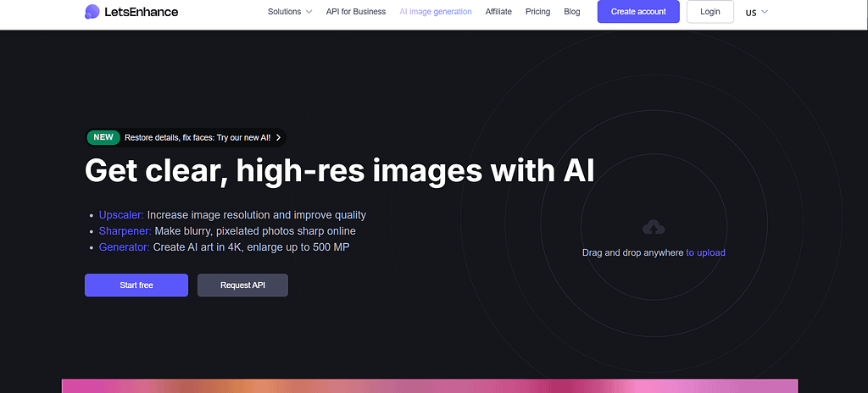
Task: Click the Request API button
Action: [x=242, y=285]
